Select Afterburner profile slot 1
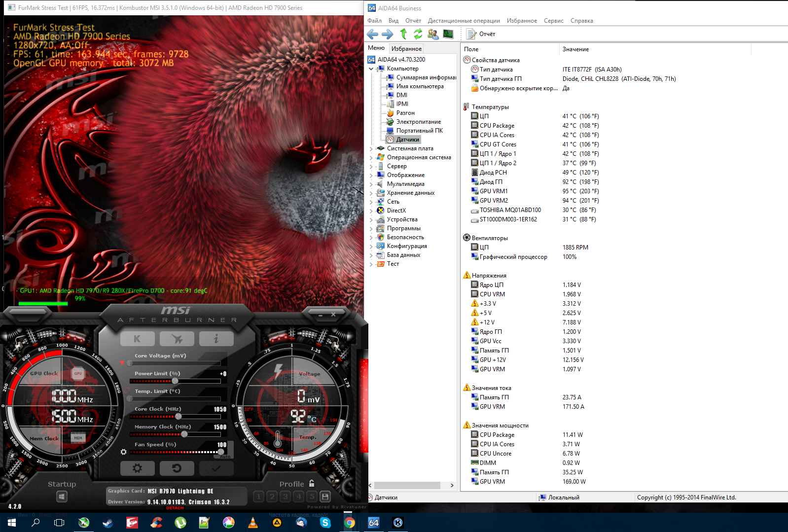The width and height of the screenshot is (788, 532). 258,497
